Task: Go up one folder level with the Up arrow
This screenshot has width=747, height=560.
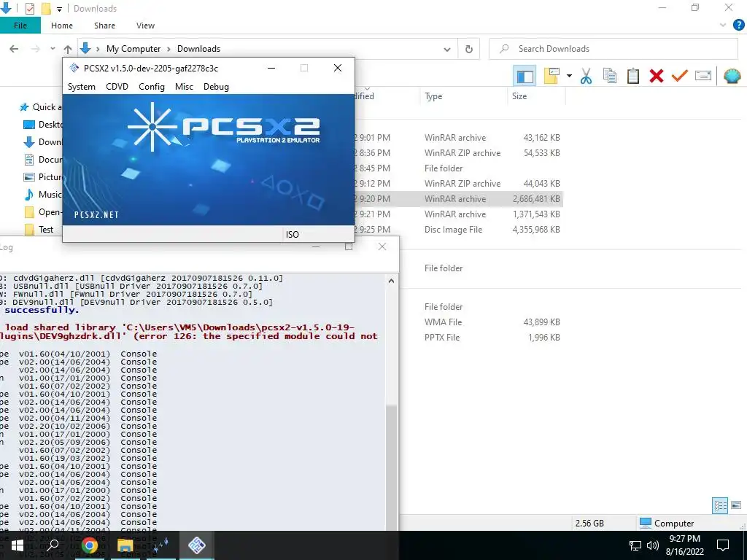Action: coord(68,49)
